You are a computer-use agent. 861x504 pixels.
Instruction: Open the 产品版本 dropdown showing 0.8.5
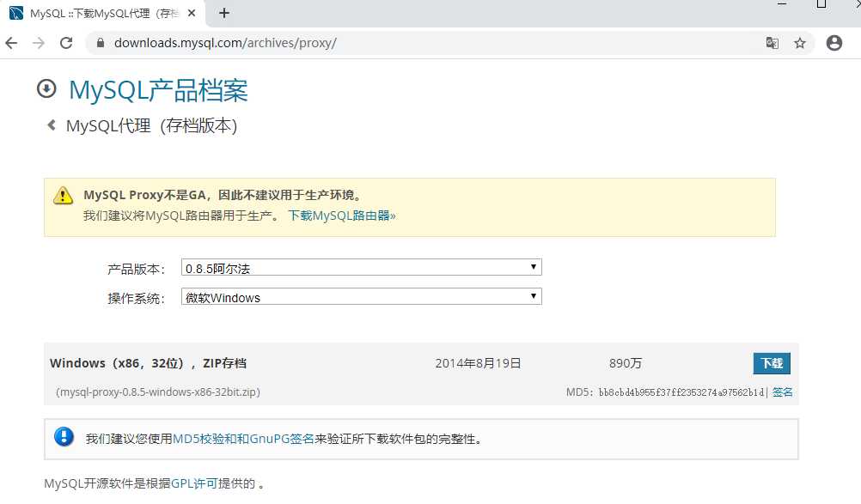coord(361,268)
